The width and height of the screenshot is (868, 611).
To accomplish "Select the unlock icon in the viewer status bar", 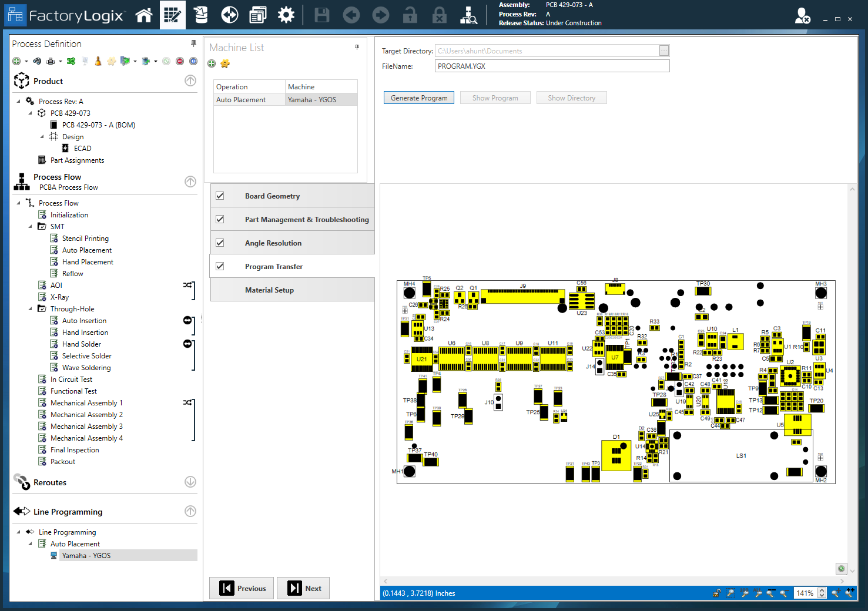I will coord(717,593).
